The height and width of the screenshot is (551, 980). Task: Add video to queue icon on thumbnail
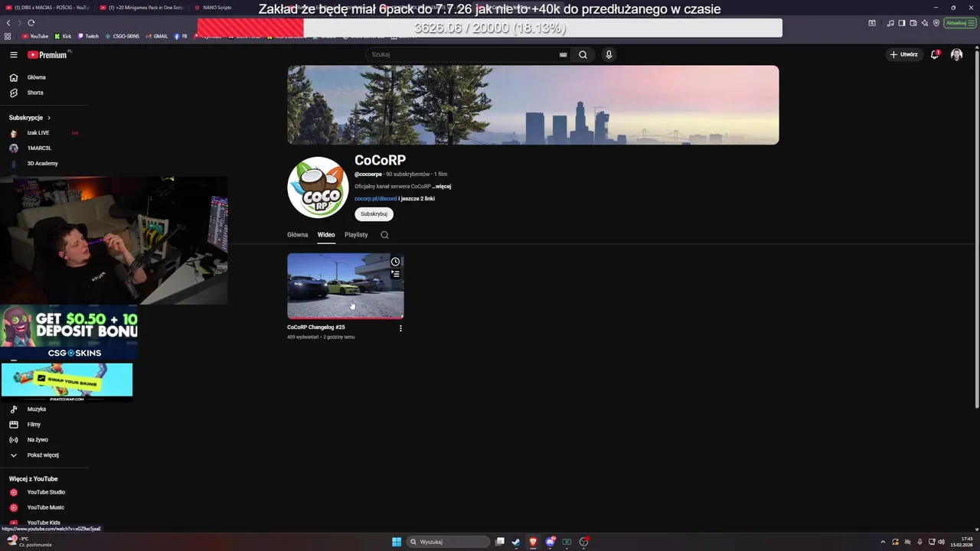pos(395,274)
